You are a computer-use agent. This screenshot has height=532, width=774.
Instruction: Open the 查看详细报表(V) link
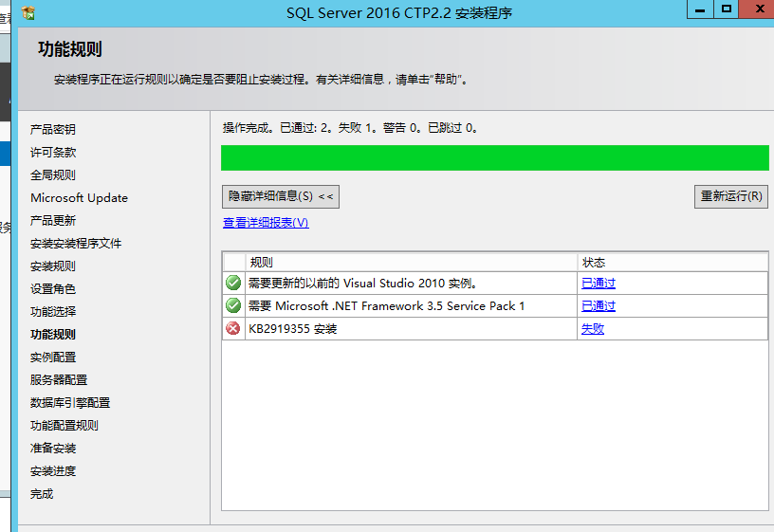[x=266, y=223]
